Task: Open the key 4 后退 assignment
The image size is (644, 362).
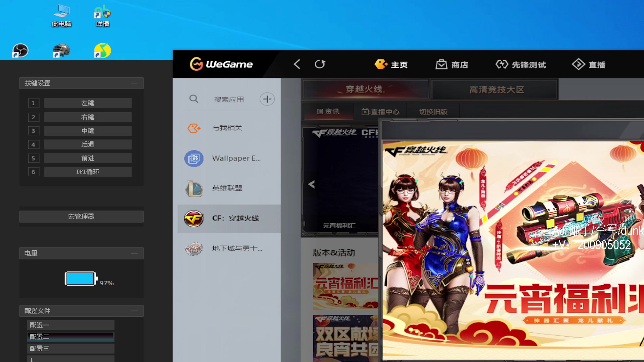Action: (88, 144)
